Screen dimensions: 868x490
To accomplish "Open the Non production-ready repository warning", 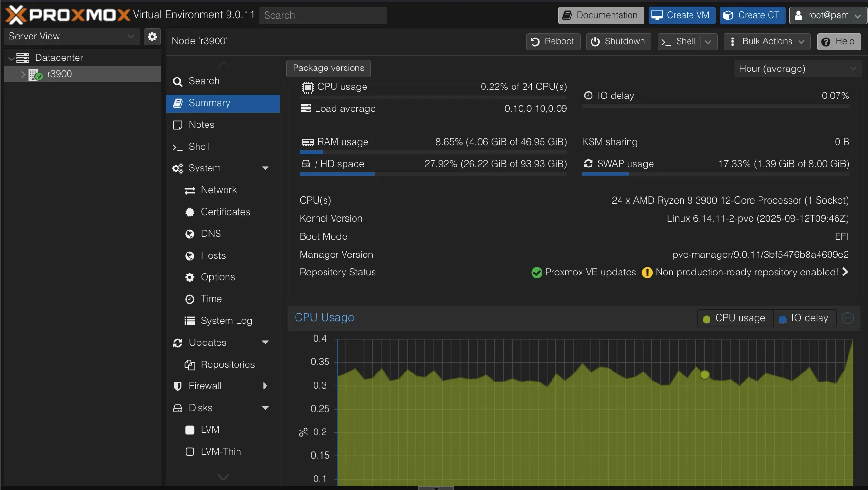I will 746,272.
